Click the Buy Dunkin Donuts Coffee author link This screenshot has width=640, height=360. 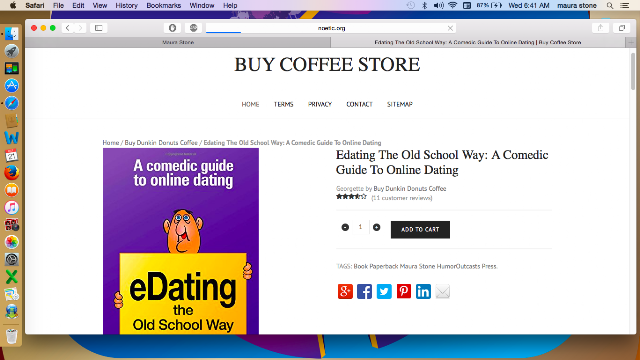(x=410, y=189)
